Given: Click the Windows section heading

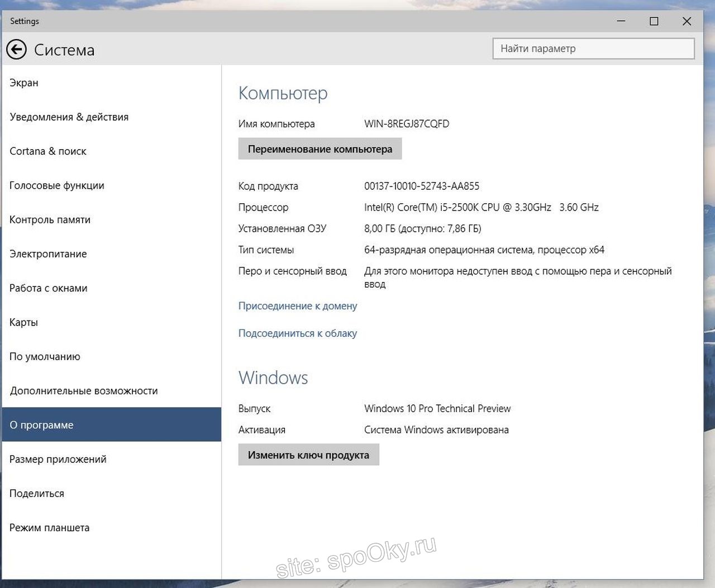Looking at the screenshot, I should [x=273, y=377].
